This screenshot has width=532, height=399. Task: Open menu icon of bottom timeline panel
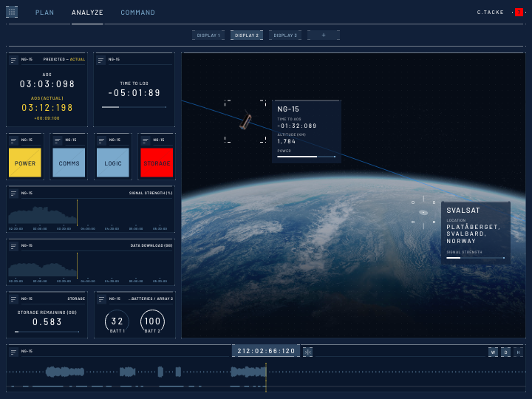point(13,352)
